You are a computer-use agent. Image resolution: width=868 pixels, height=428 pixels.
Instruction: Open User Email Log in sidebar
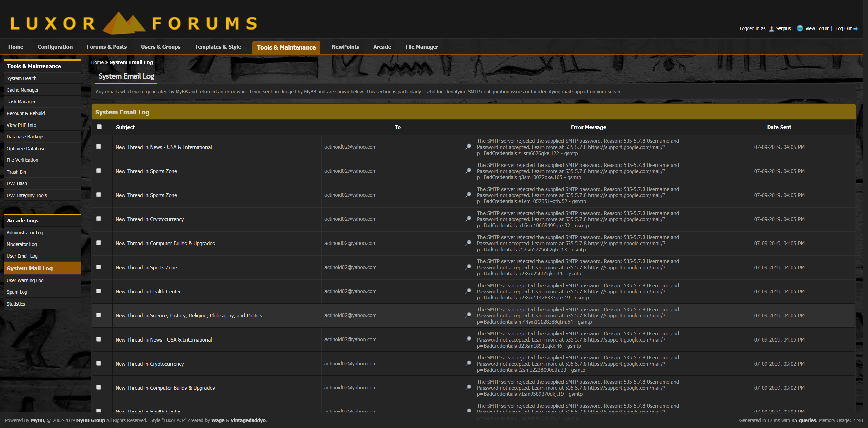click(42, 256)
